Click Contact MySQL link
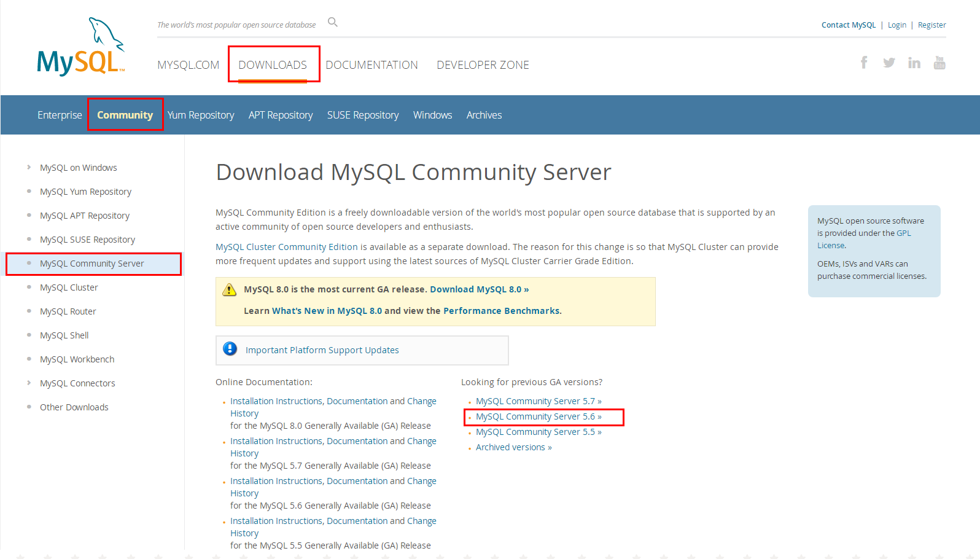Viewport: 980px width, 559px height. [x=849, y=25]
